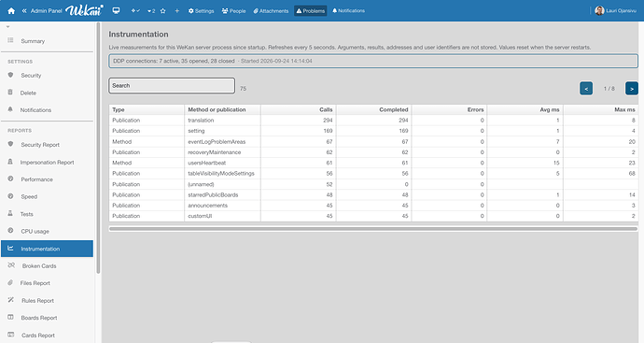The image size is (644, 343).
Task: Click the Security Report shield icon
Action: (10, 144)
